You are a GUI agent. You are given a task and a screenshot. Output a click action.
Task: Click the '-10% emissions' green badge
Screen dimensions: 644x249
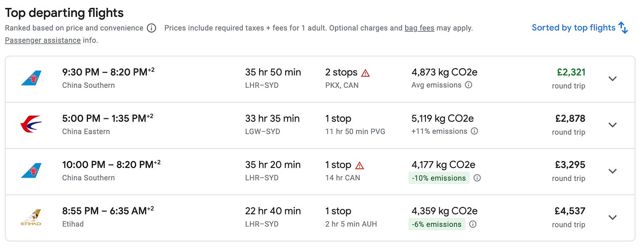(x=439, y=178)
